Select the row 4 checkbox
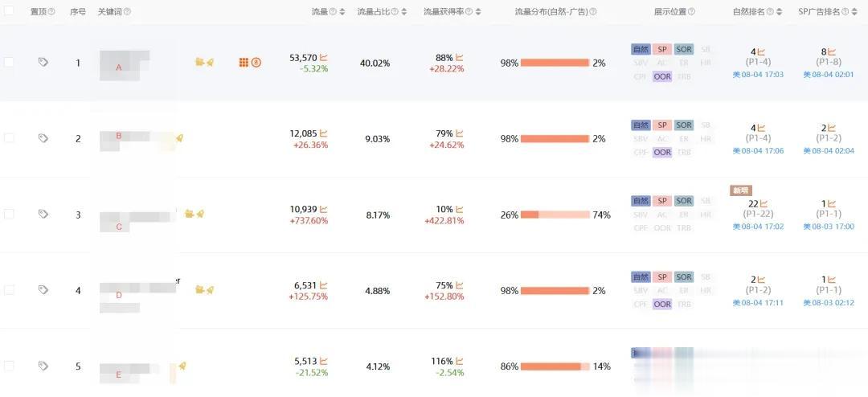 [9, 290]
